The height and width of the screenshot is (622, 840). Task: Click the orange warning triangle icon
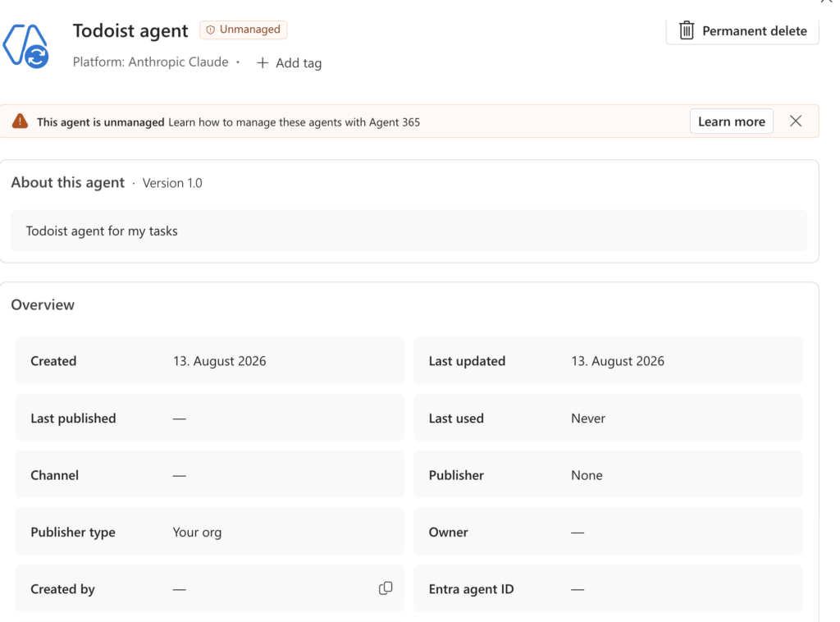click(20, 121)
